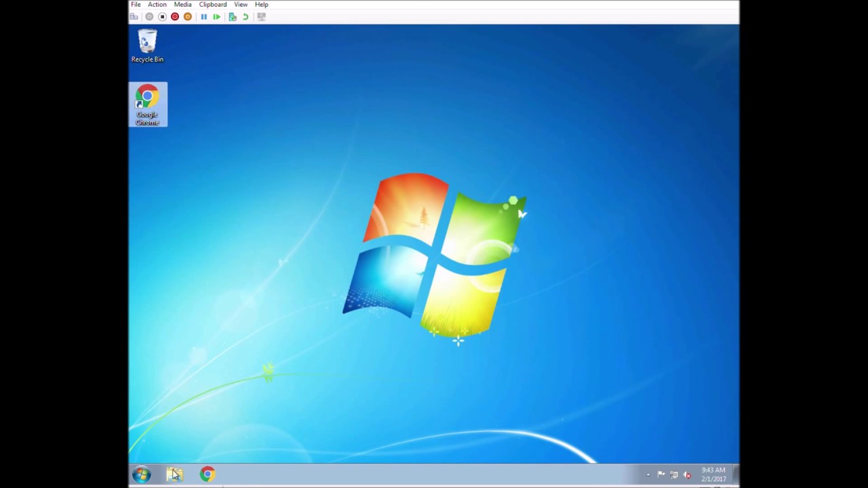
Task: Click the Ctrl+Alt+Del toolbar icon
Action: [134, 16]
